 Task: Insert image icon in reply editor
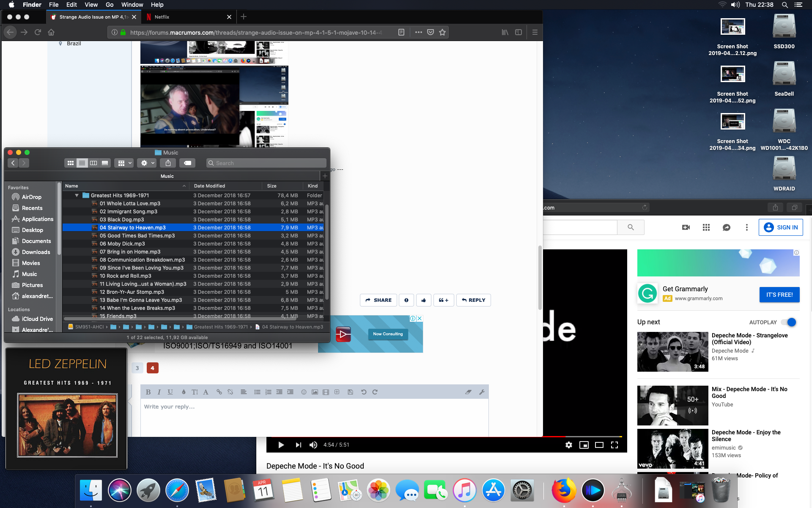[x=315, y=392]
